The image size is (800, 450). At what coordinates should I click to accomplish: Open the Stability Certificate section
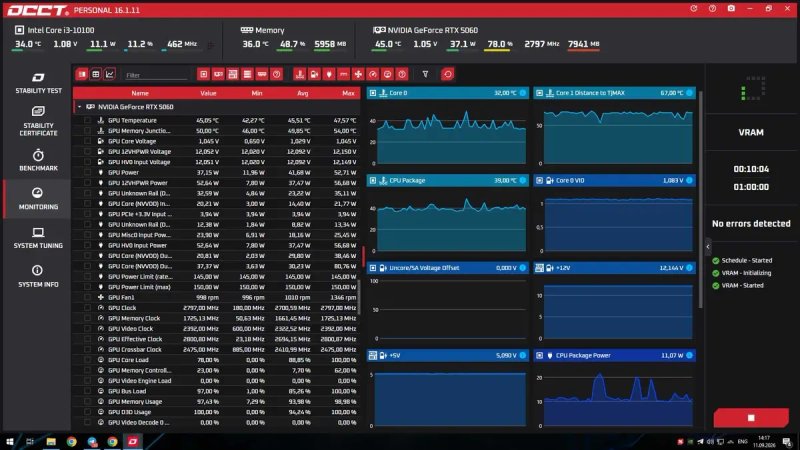coord(38,121)
